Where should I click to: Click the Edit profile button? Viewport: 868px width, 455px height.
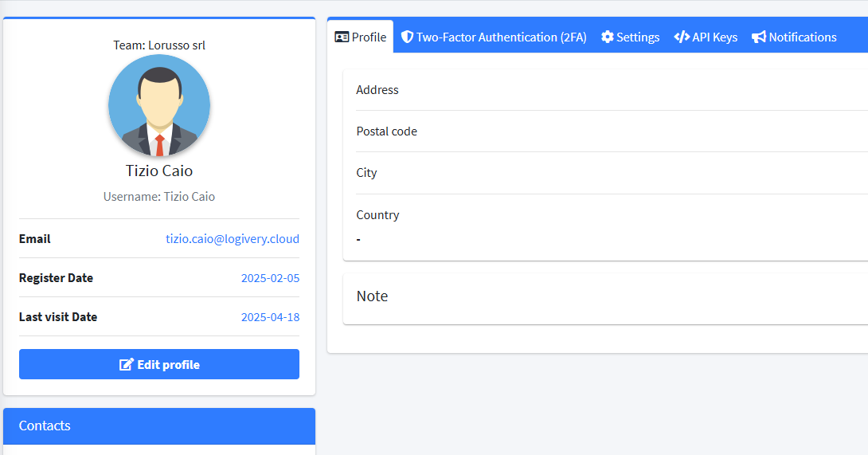(159, 364)
